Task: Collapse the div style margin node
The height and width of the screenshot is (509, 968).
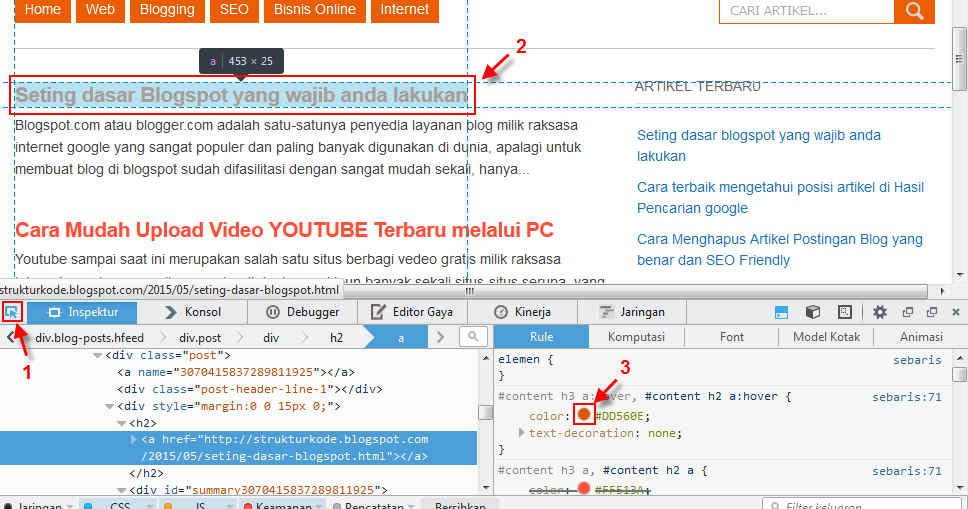Action: (110, 406)
